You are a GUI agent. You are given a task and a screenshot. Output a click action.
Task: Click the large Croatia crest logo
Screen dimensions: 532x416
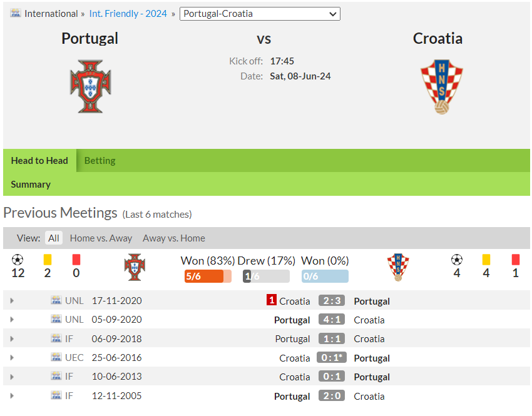441,87
